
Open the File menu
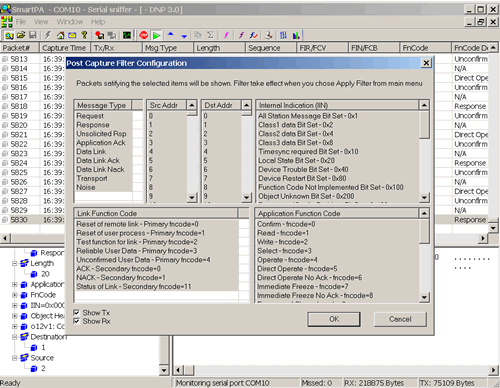(21, 22)
